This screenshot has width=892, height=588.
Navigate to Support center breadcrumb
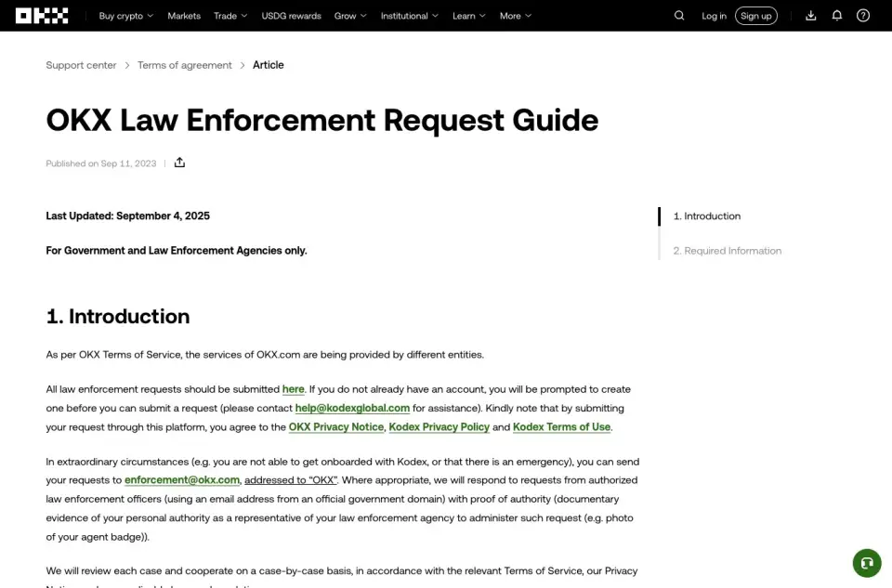[x=82, y=65]
